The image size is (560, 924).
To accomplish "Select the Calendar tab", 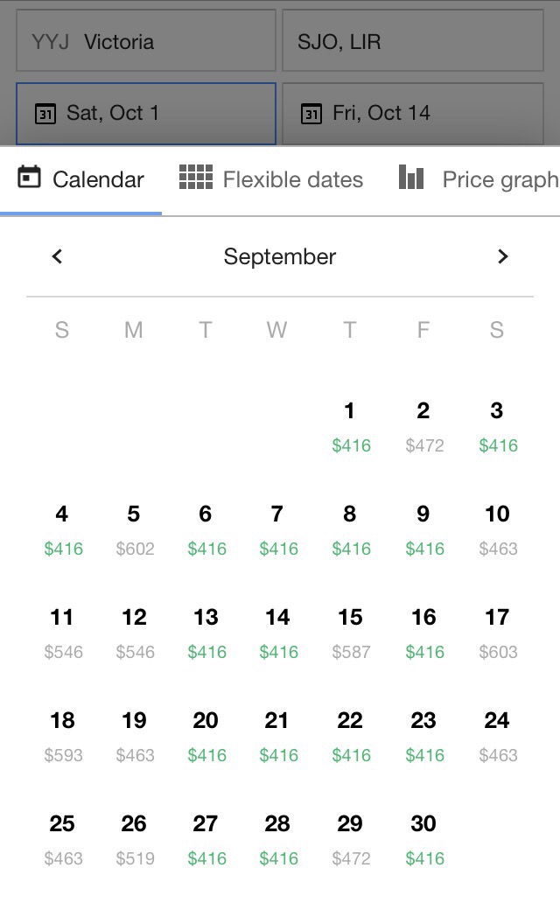I will point(81,179).
